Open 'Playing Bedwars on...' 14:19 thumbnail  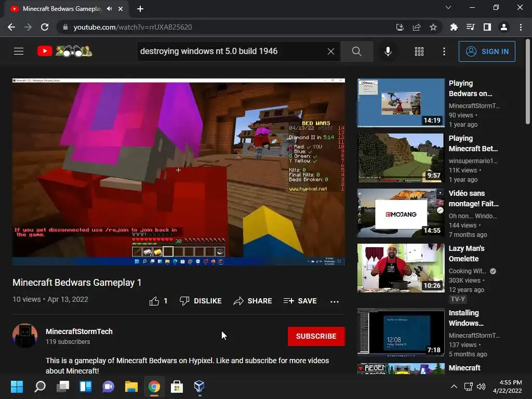pos(401,103)
